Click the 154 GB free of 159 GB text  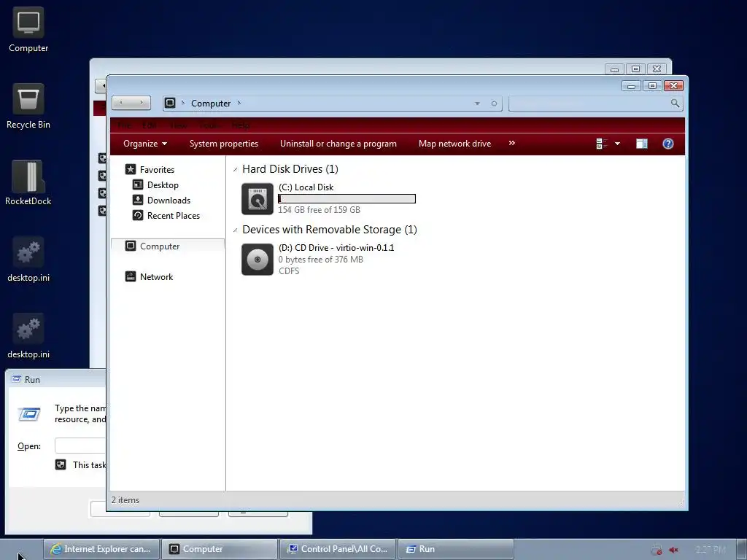tap(320, 210)
